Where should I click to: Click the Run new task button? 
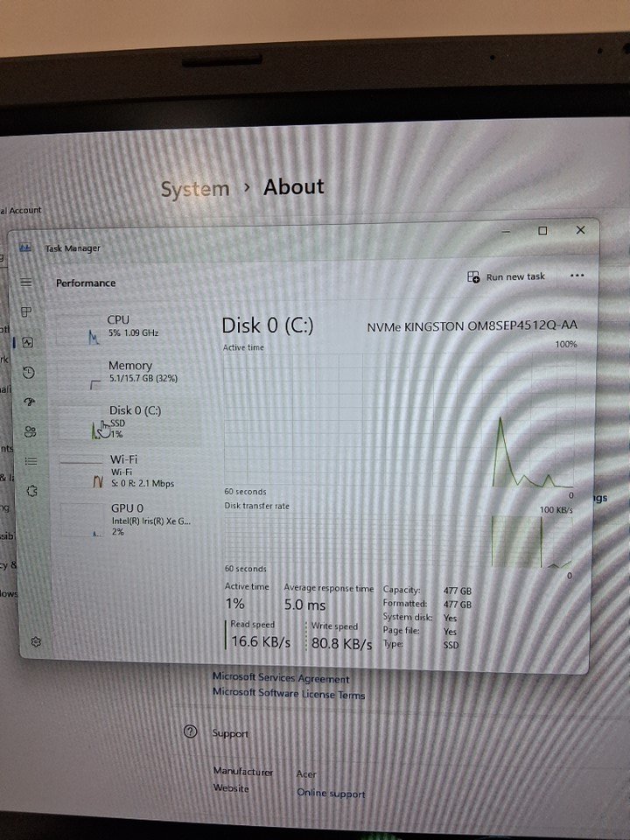[507, 276]
